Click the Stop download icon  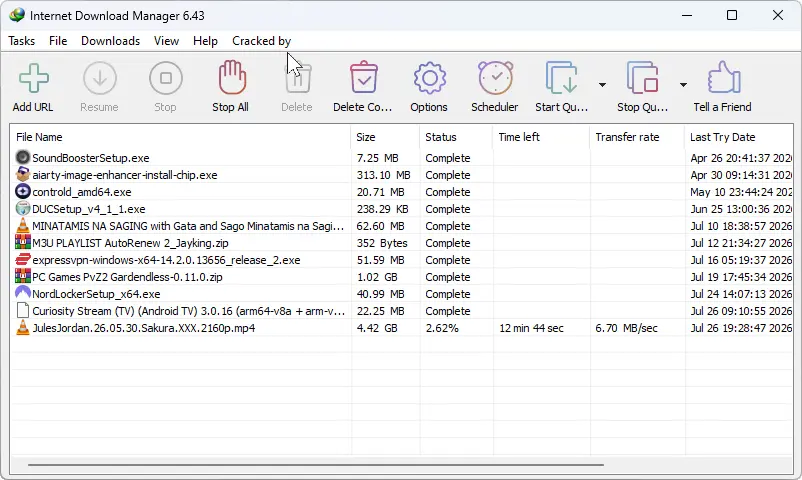165,78
